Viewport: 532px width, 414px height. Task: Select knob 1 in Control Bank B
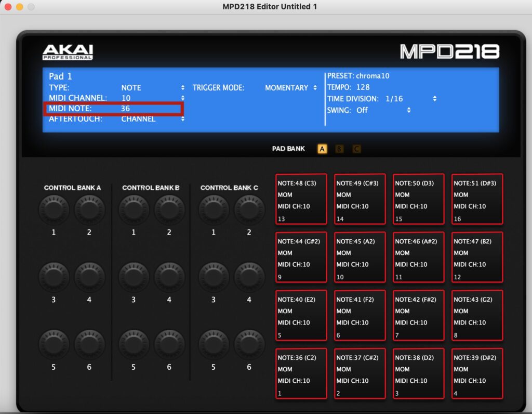coord(134,210)
